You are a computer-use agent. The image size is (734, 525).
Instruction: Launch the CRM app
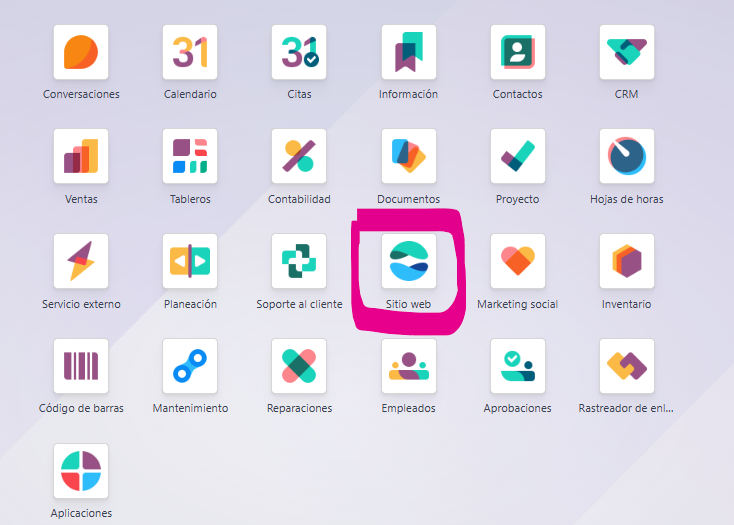click(x=626, y=52)
